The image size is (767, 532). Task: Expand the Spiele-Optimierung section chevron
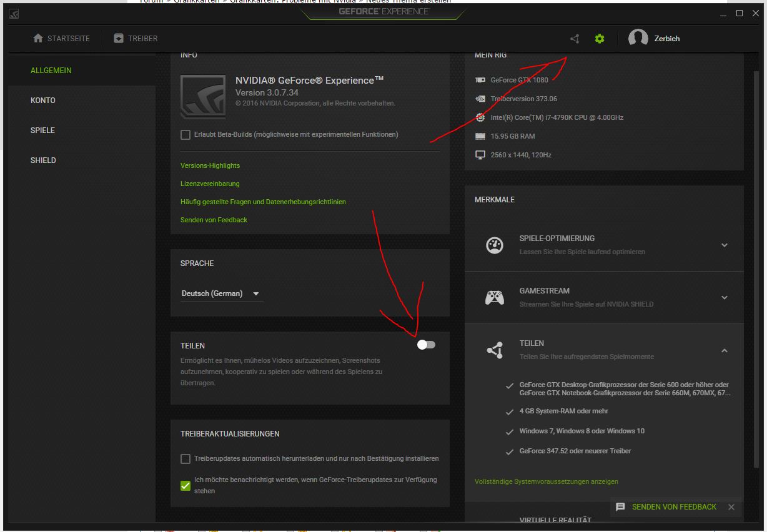click(725, 245)
